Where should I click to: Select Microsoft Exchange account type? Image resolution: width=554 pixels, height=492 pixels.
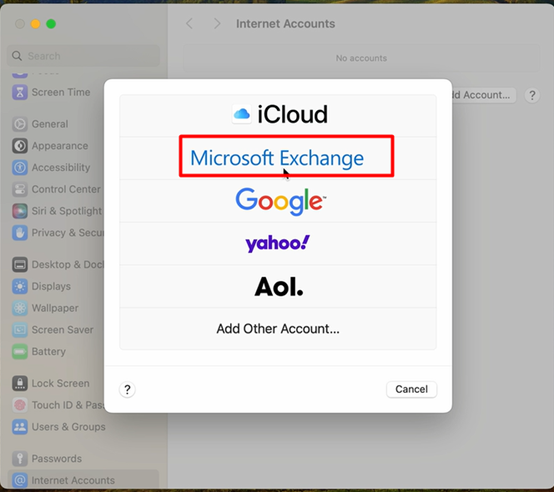pyautogui.click(x=278, y=158)
